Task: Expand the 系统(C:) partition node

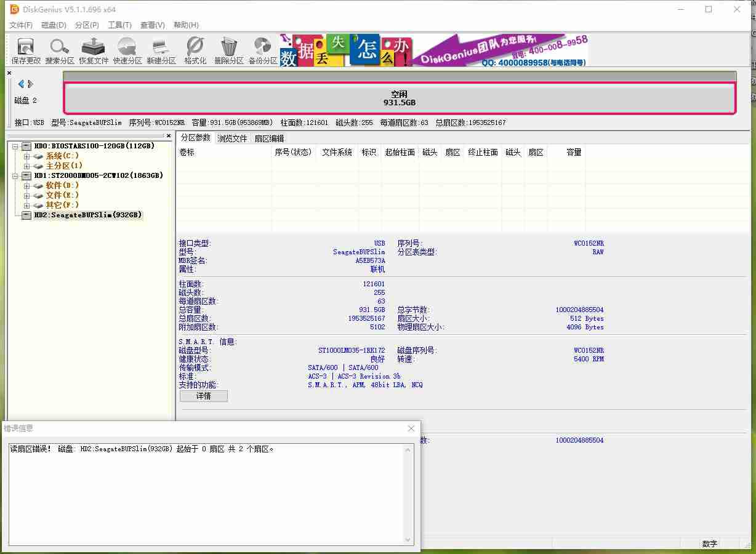Action: click(x=26, y=156)
